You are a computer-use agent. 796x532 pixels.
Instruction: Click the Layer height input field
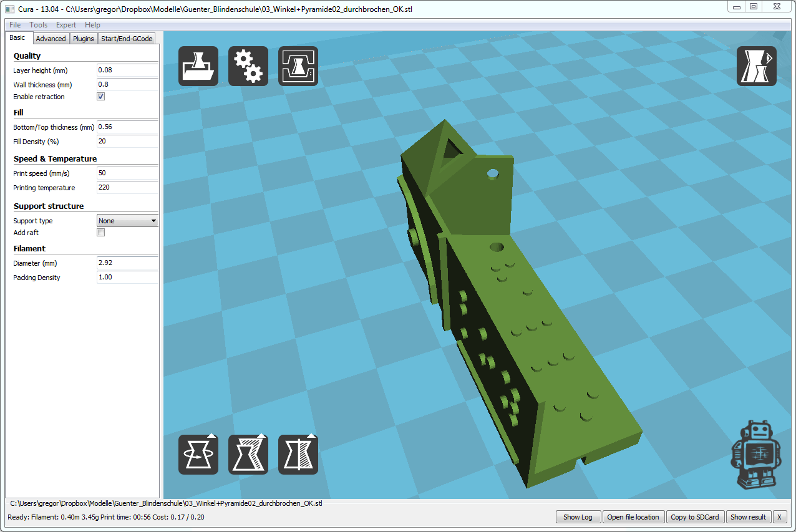click(x=128, y=70)
